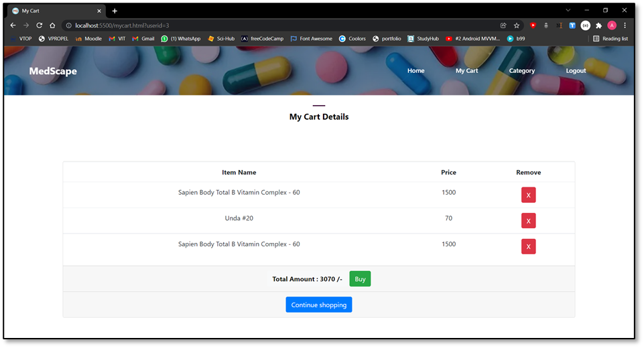
Task: Click the green Buy button
Action: tap(360, 279)
